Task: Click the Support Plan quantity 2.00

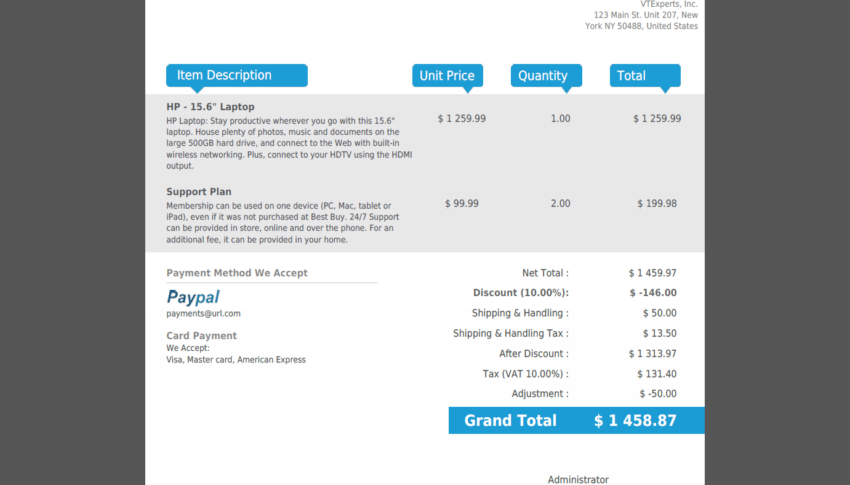Action: tap(561, 204)
